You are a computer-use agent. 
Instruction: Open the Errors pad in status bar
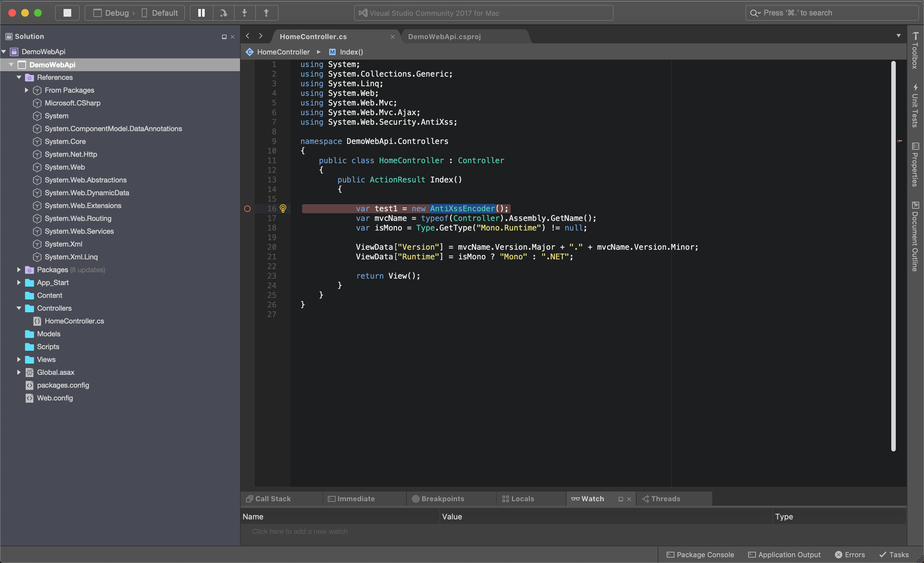(x=850, y=554)
